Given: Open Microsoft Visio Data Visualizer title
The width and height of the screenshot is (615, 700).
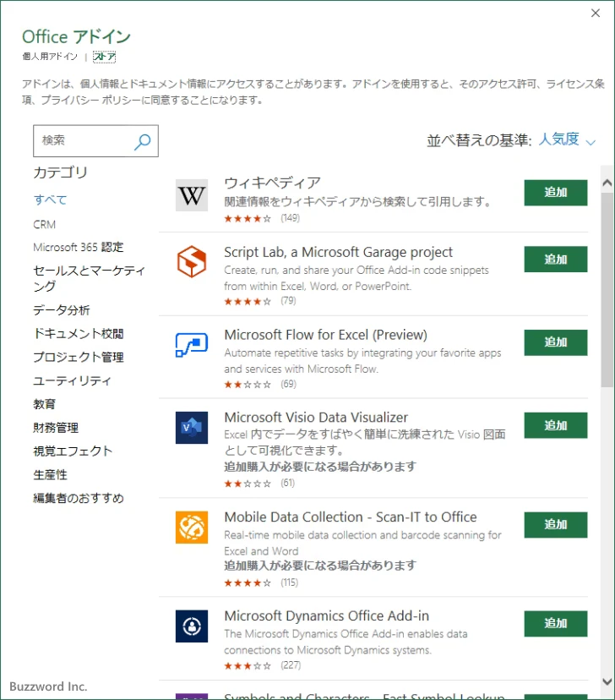Looking at the screenshot, I should point(316,418).
